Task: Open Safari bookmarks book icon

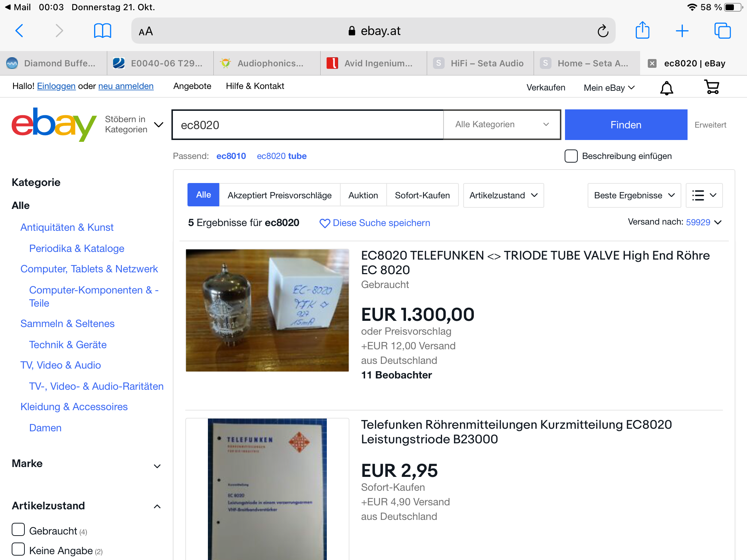Action: pos(102,31)
